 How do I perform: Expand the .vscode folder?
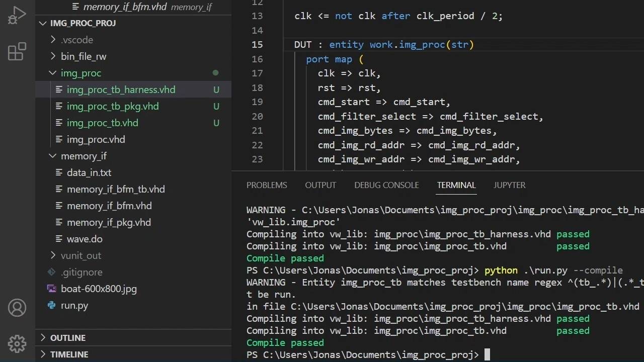(x=53, y=40)
